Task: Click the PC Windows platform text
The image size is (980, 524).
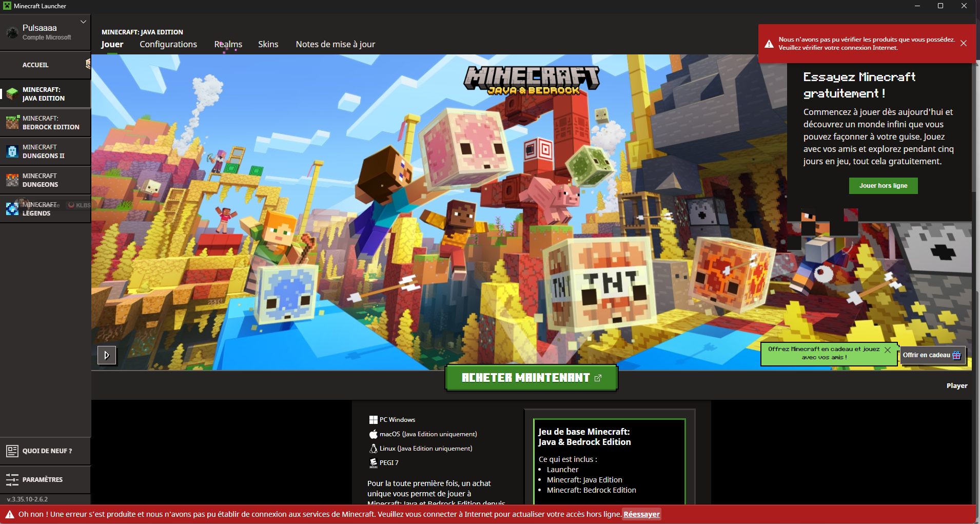Action: click(397, 420)
